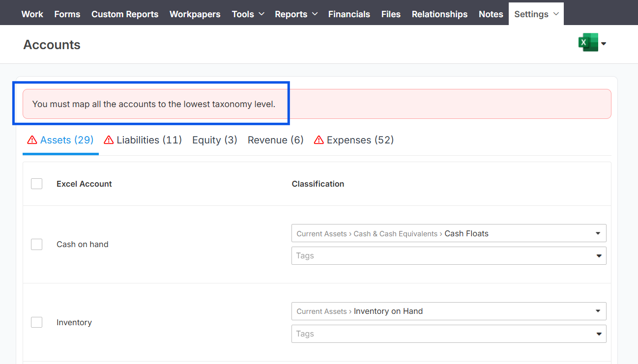Image resolution: width=638 pixels, height=364 pixels.
Task: Click the Excel Account column header
Action: click(x=84, y=184)
